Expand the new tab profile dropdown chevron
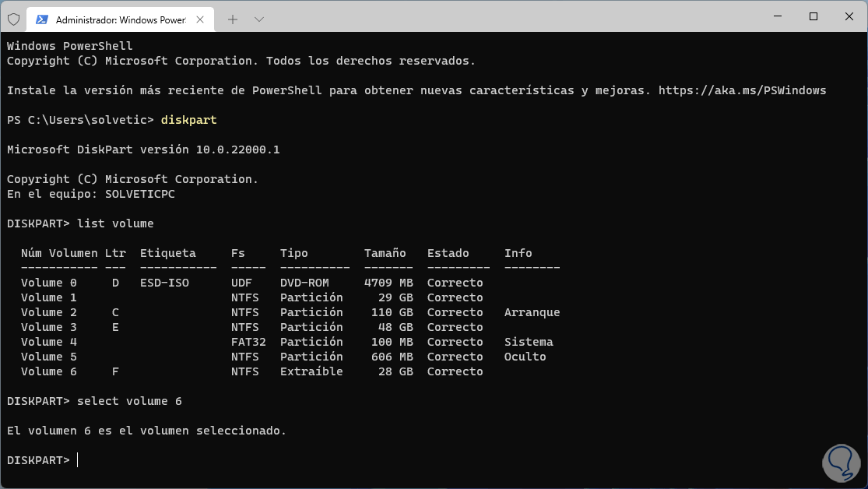868x489 pixels. [x=259, y=19]
